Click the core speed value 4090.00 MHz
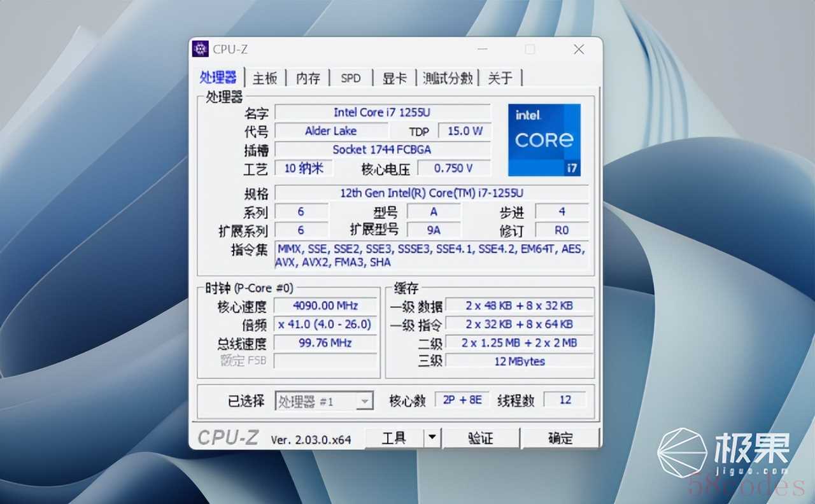 click(325, 305)
